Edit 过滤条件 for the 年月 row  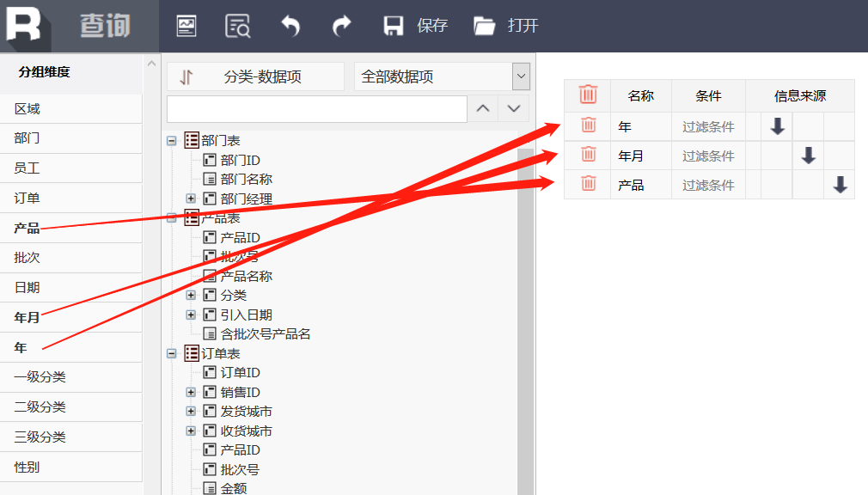(708, 156)
